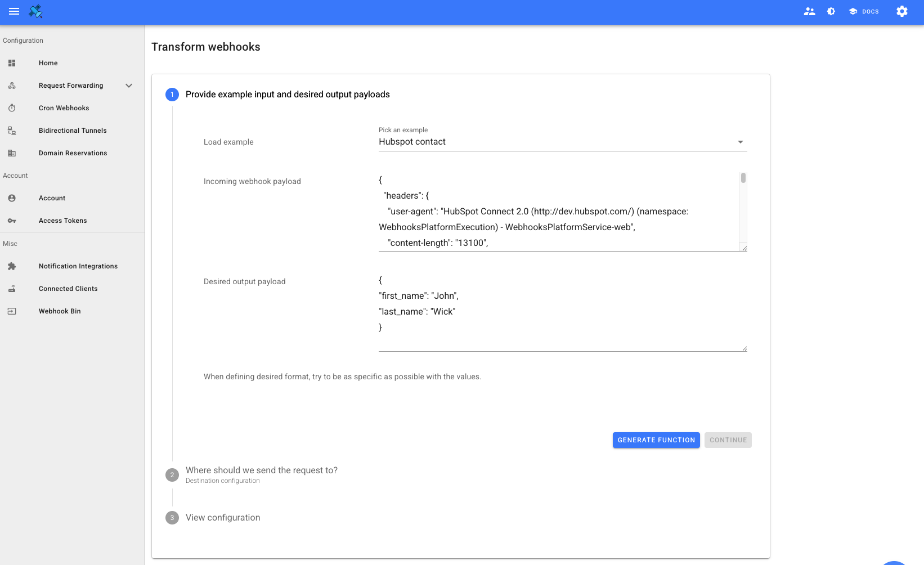
Task: Toggle the sidebar with the hamburger menu
Action: pyautogui.click(x=14, y=11)
